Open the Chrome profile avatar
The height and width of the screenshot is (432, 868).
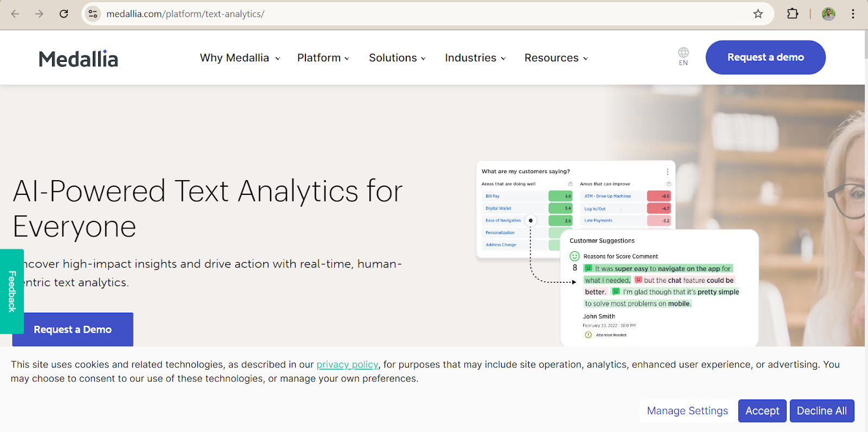coord(828,14)
